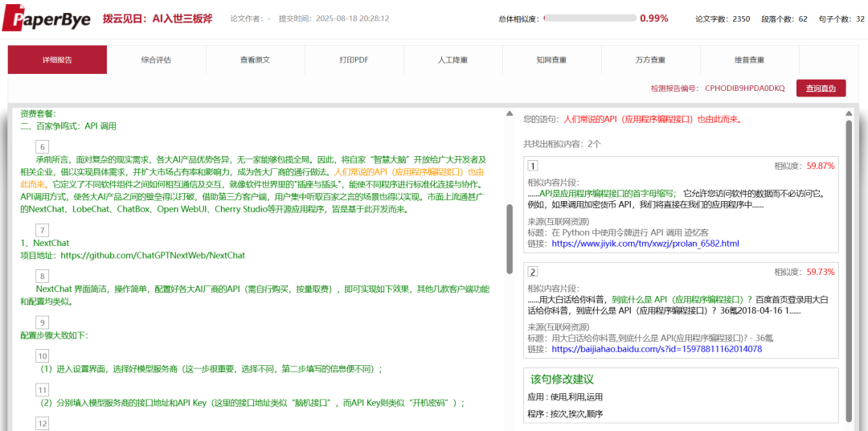Viewport: 868px width, 431px height.
Task: Click the left document panel scrollbar
Action: 508,237
